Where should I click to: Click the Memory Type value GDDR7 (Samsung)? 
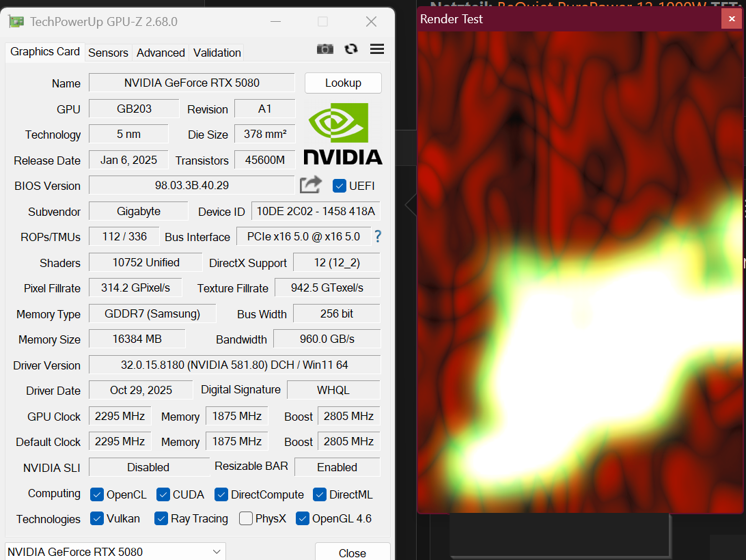(x=152, y=313)
